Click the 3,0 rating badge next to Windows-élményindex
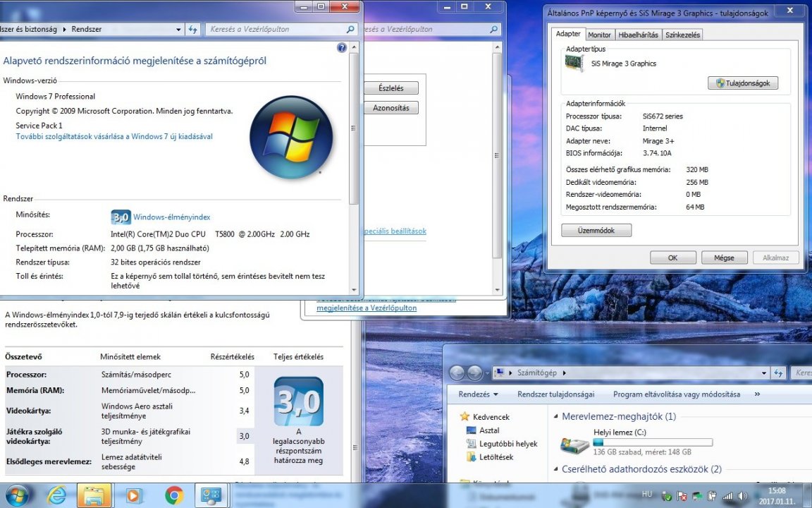This screenshot has width=812, height=508. [121, 217]
